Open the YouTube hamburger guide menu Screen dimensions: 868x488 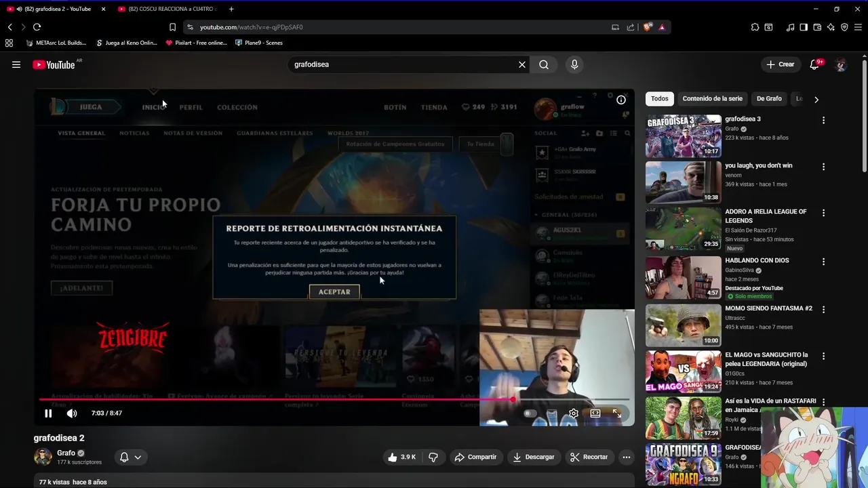coord(16,64)
